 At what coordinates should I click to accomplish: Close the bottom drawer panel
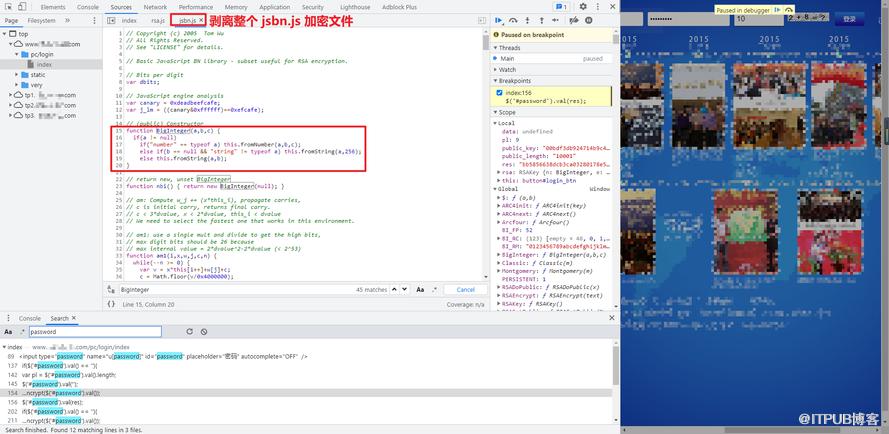pos(612,318)
